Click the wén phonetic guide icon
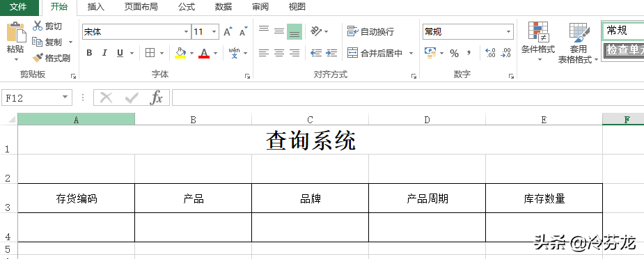 pyautogui.click(x=235, y=53)
